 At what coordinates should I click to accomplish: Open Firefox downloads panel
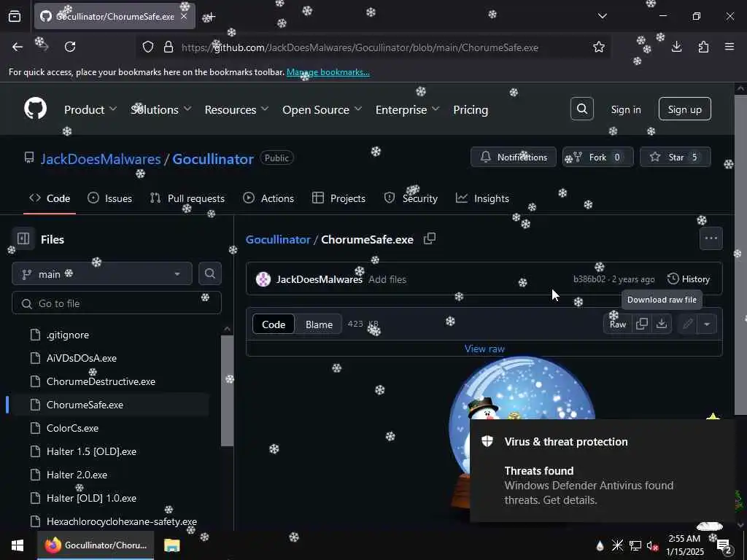tap(676, 47)
